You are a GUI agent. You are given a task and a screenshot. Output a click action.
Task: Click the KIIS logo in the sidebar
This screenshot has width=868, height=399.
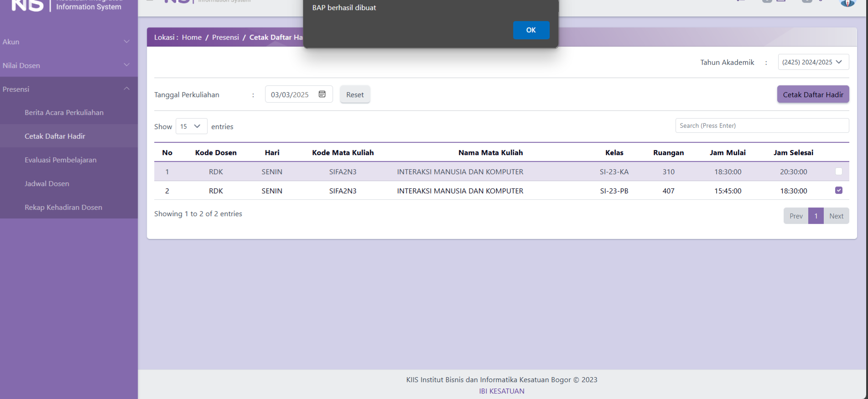click(x=27, y=5)
